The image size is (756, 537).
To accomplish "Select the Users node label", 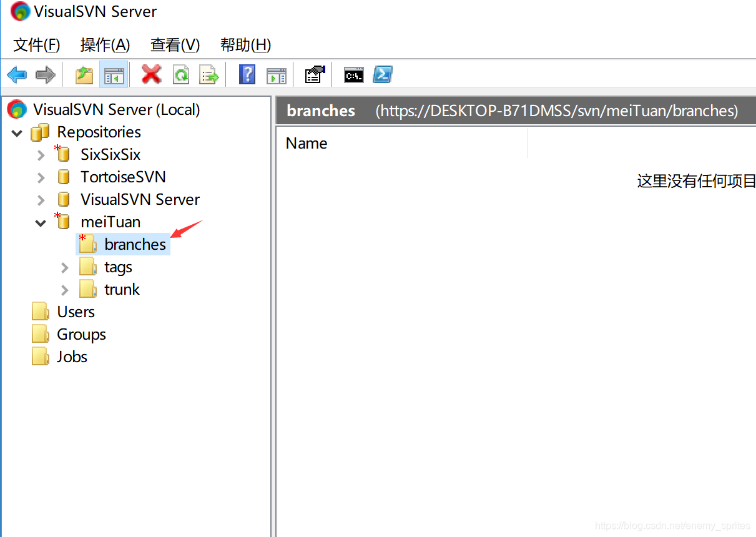I will (x=76, y=312).
